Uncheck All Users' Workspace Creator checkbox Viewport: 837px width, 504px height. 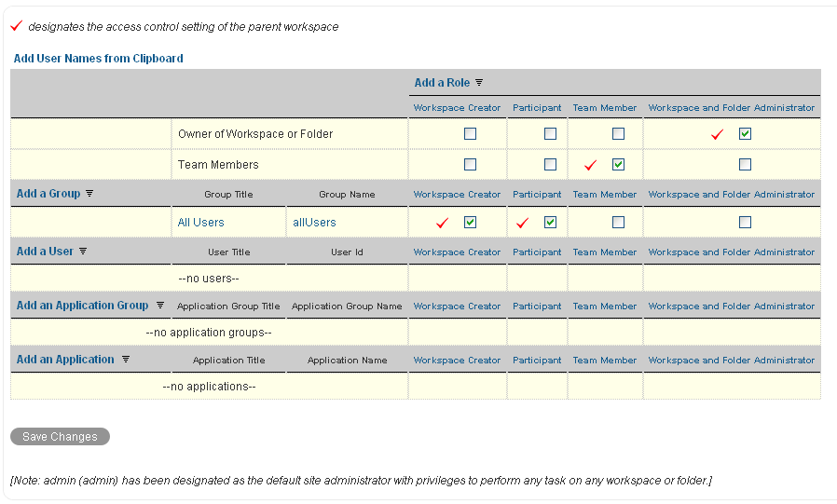[470, 223]
